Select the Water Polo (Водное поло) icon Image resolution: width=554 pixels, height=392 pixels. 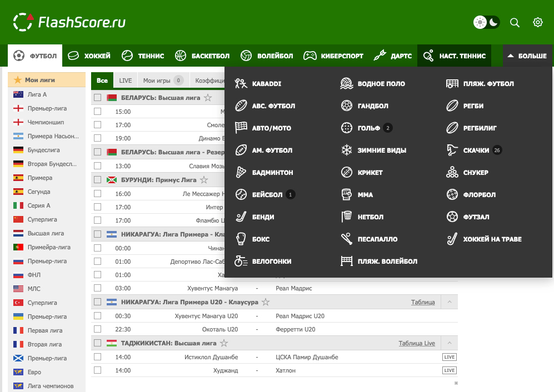point(347,84)
